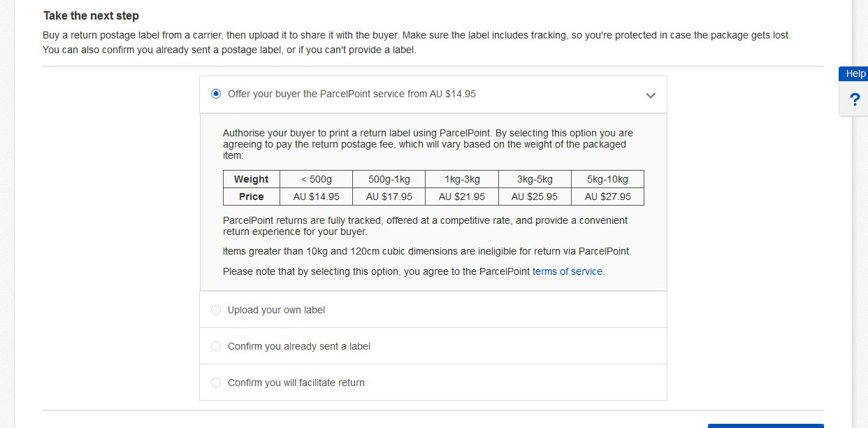Click the AU $14.95 price cell in the table
868x428 pixels.
coord(317,197)
